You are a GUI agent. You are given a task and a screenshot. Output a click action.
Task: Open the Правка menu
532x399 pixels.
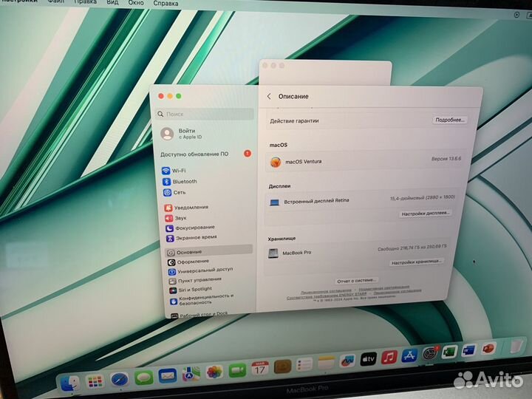[85, 2]
